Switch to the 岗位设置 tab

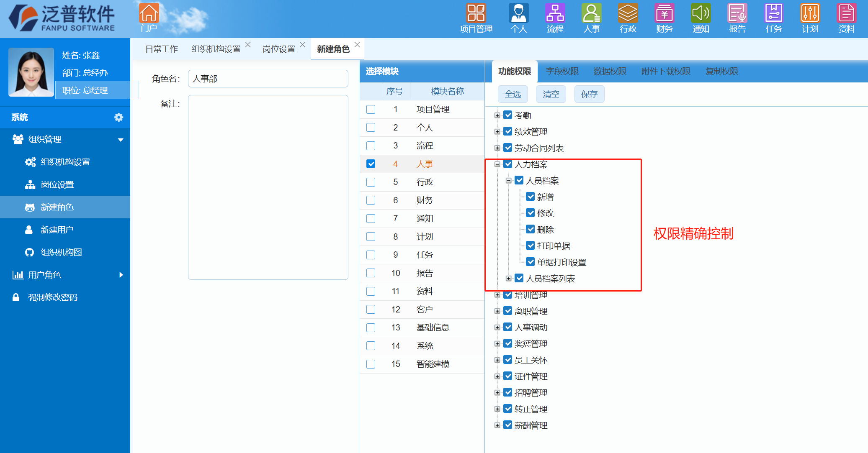point(278,49)
